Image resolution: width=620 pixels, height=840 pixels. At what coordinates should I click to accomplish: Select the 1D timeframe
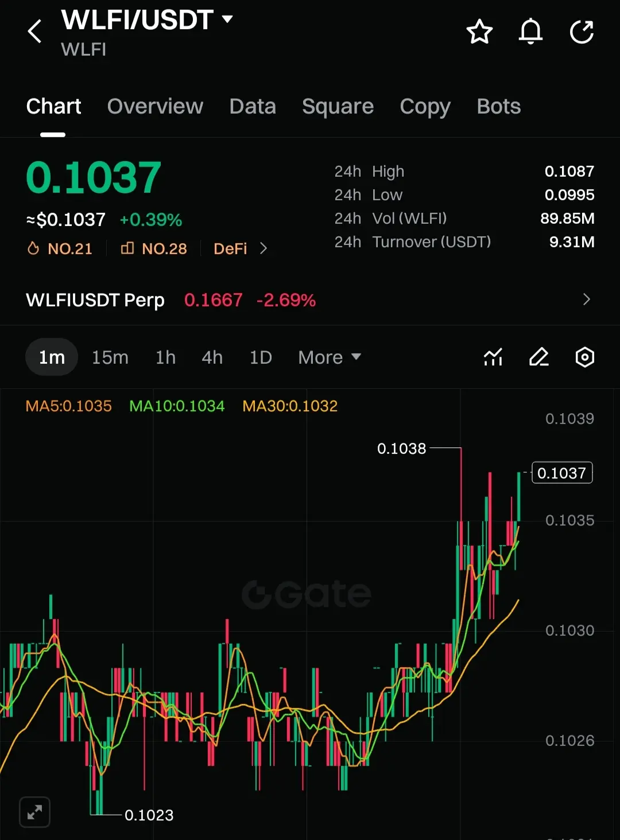click(x=261, y=357)
